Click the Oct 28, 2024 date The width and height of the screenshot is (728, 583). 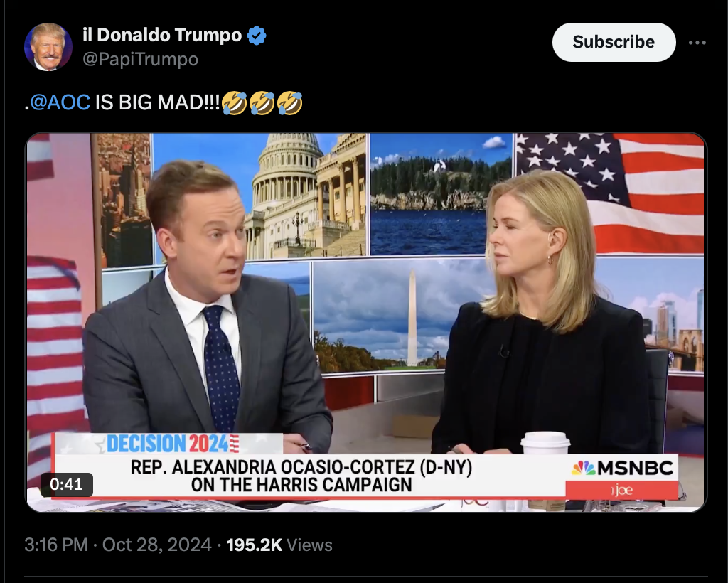pos(157,545)
